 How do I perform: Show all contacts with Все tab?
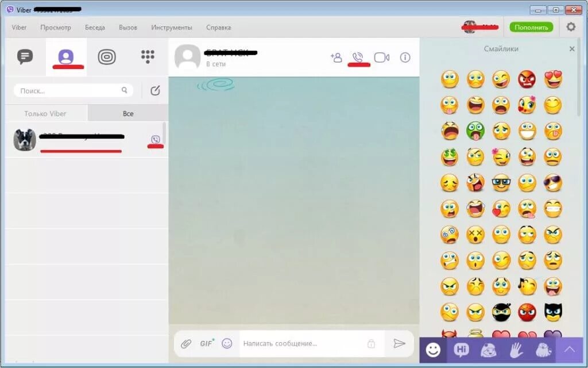coord(128,113)
